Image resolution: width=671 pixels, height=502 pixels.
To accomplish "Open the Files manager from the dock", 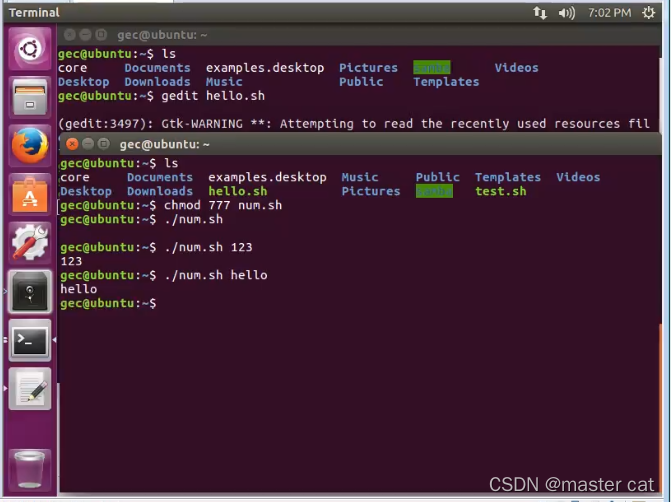I will click(x=30, y=97).
